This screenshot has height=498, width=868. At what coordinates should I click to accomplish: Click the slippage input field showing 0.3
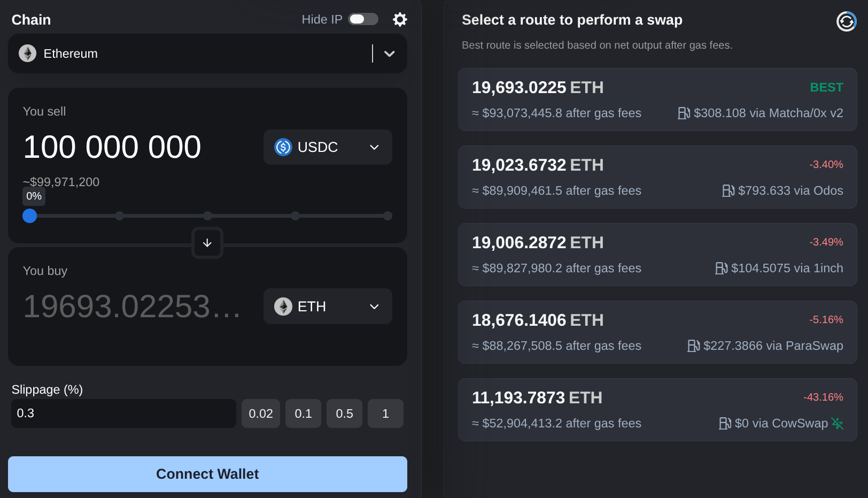[x=123, y=413]
